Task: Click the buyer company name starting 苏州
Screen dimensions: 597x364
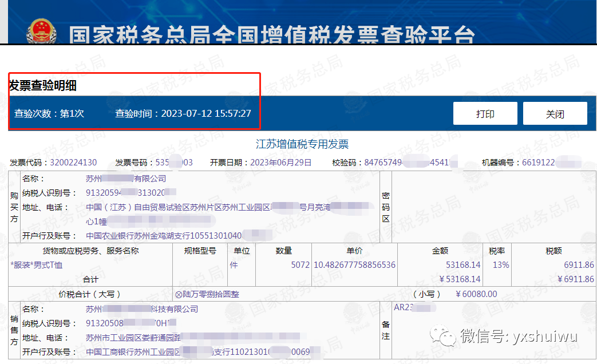Action: [126, 178]
